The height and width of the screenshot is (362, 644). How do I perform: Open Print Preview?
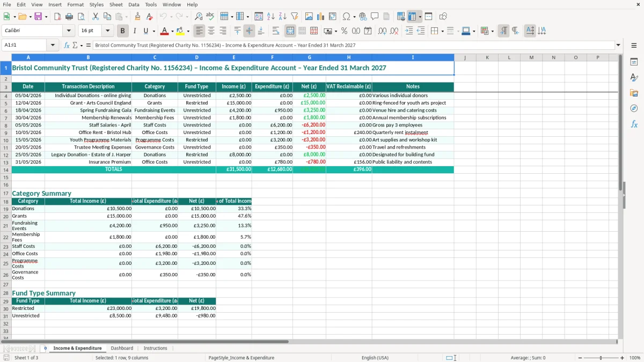[x=80, y=17]
